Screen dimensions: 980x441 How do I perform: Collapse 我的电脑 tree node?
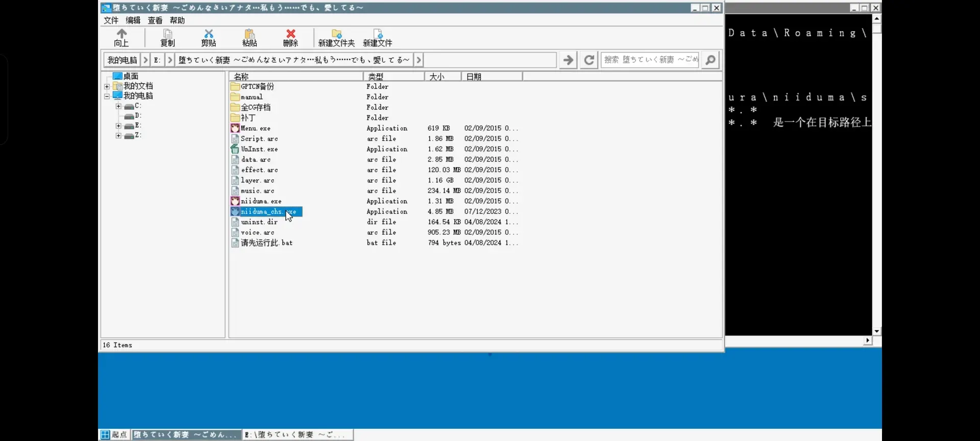(x=107, y=96)
